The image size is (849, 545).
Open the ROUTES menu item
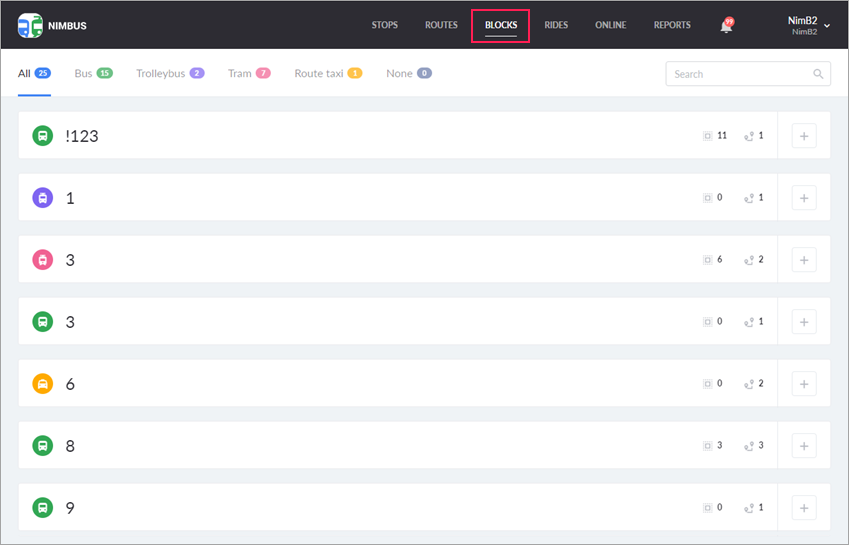click(441, 25)
